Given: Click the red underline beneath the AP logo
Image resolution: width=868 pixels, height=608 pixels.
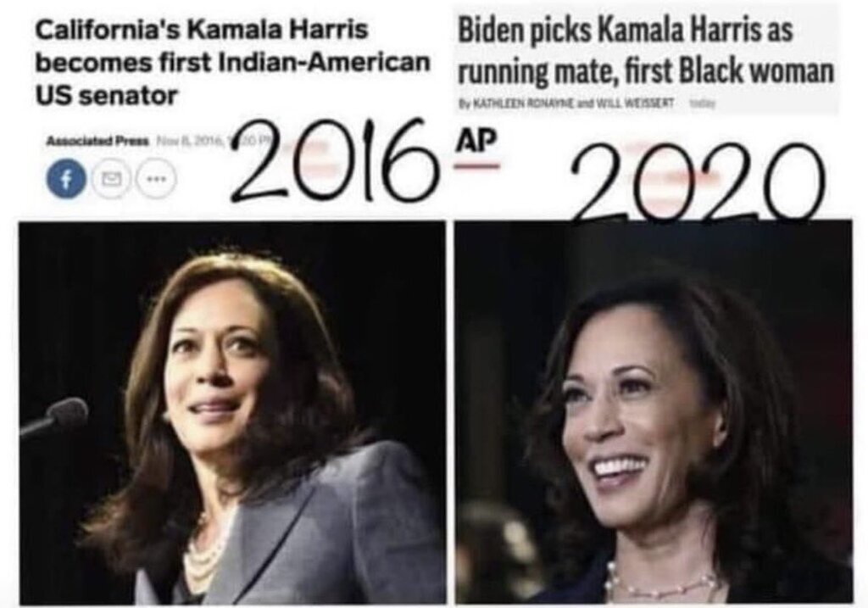Looking at the screenshot, I should (476, 165).
